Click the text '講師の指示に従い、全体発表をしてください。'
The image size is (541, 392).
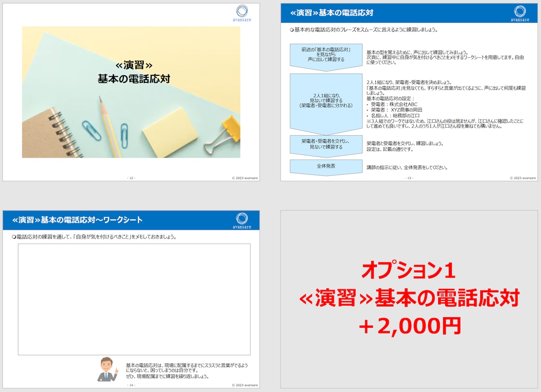point(407,168)
